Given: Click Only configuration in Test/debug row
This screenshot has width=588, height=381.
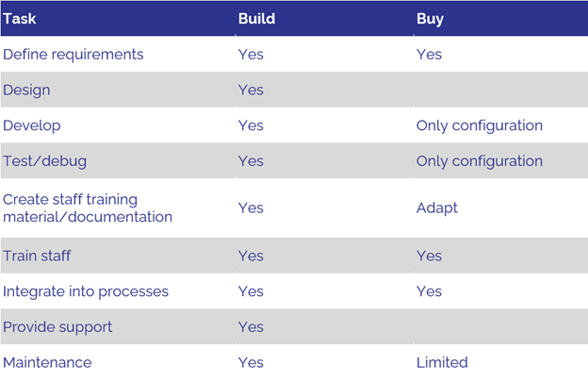Looking at the screenshot, I should tap(480, 161).
